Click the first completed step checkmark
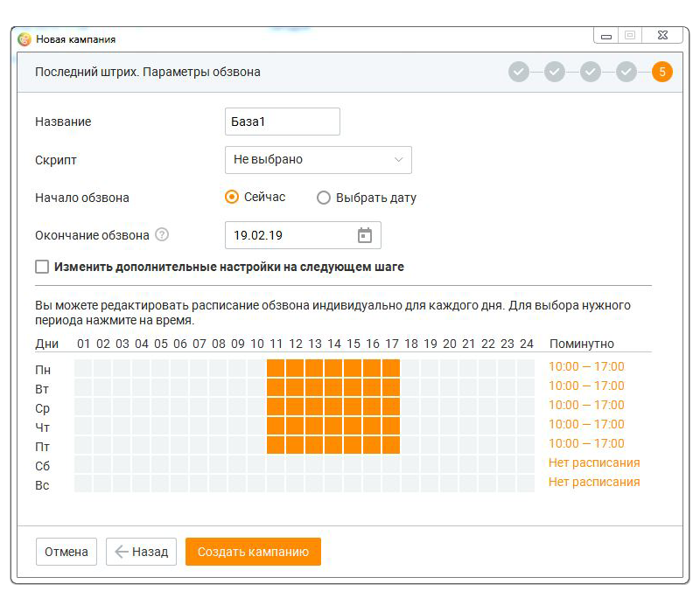 [519, 72]
